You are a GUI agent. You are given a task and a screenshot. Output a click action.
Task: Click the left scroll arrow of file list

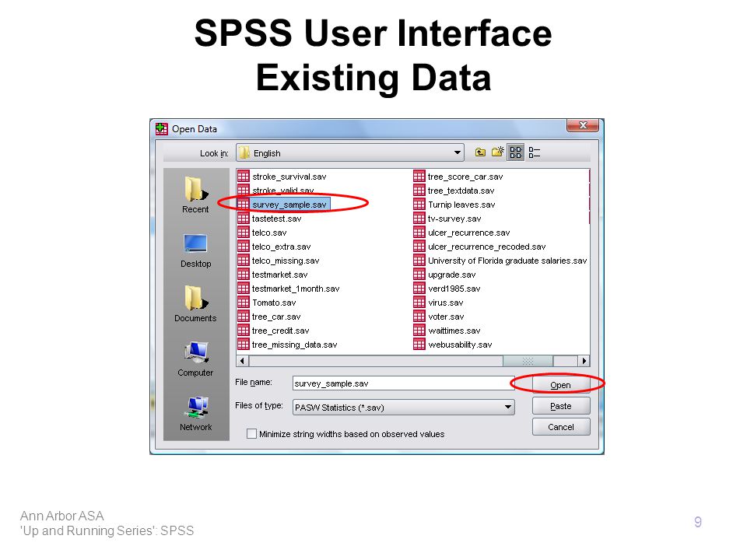(243, 361)
